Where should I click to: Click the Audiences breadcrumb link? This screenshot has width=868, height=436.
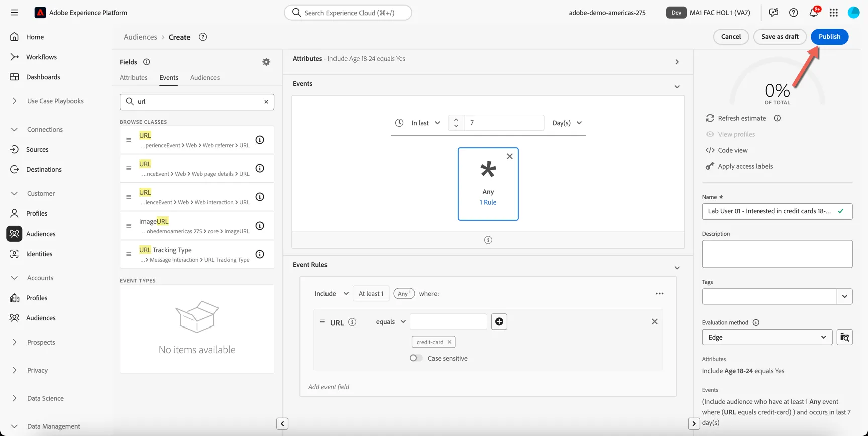(x=140, y=37)
